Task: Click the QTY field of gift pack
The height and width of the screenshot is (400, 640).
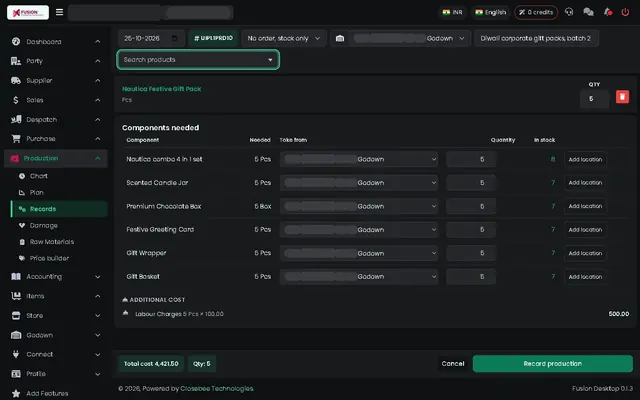Action: [594, 99]
